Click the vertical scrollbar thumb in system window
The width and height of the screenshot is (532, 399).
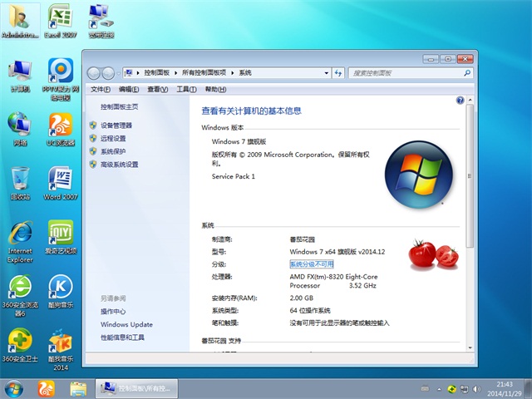click(470, 175)
